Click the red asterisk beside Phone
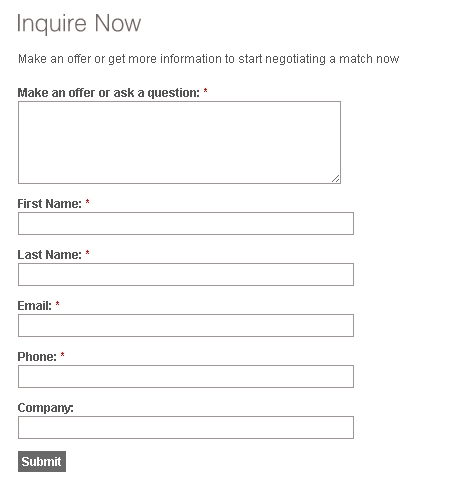451x489 pixels. coord(62,355)
